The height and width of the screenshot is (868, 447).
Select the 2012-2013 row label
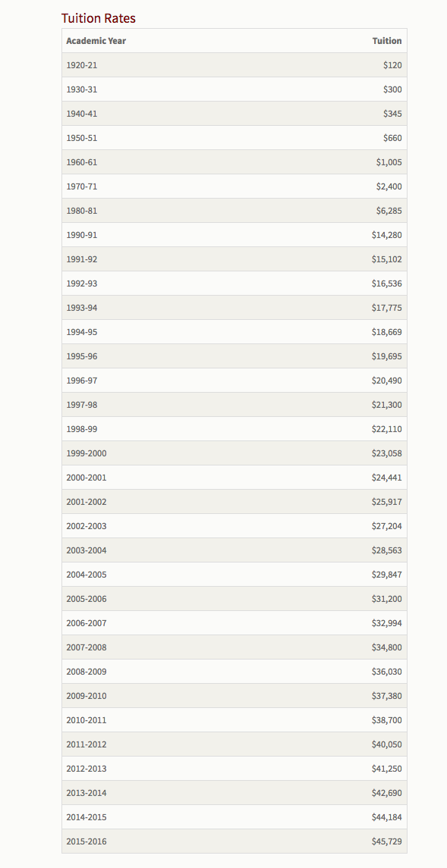point(87,769)
